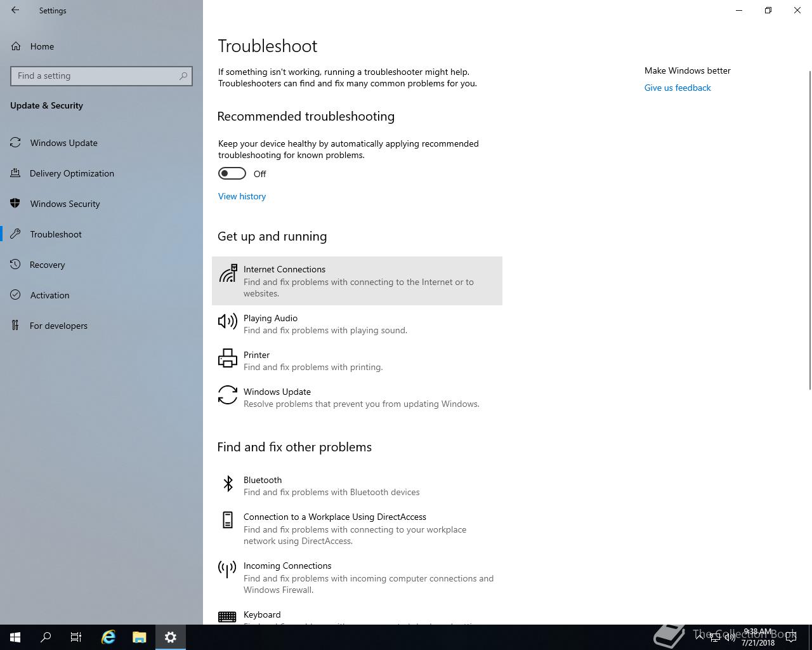Select the Incoming Connections troubleshooter
The width and height of the screenshot is (812, 650).
[x=357, y=577]
